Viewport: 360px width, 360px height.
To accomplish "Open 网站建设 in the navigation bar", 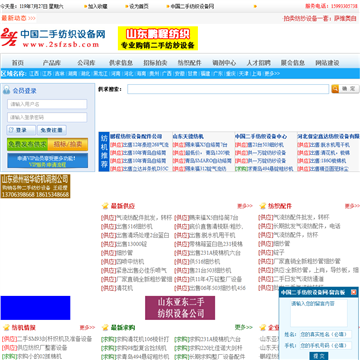I will pyautogui.click(x=327, y=63).
